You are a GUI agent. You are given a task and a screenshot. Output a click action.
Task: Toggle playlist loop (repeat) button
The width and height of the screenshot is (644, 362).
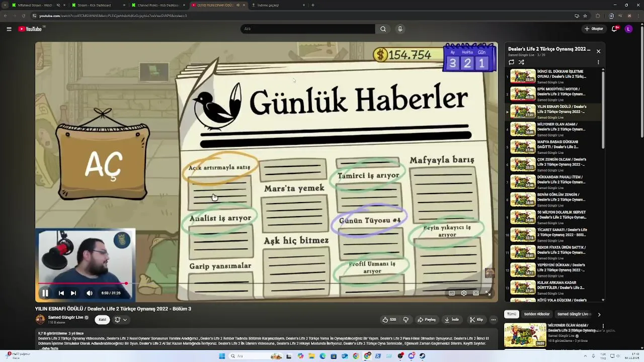[x=511, y=62]
